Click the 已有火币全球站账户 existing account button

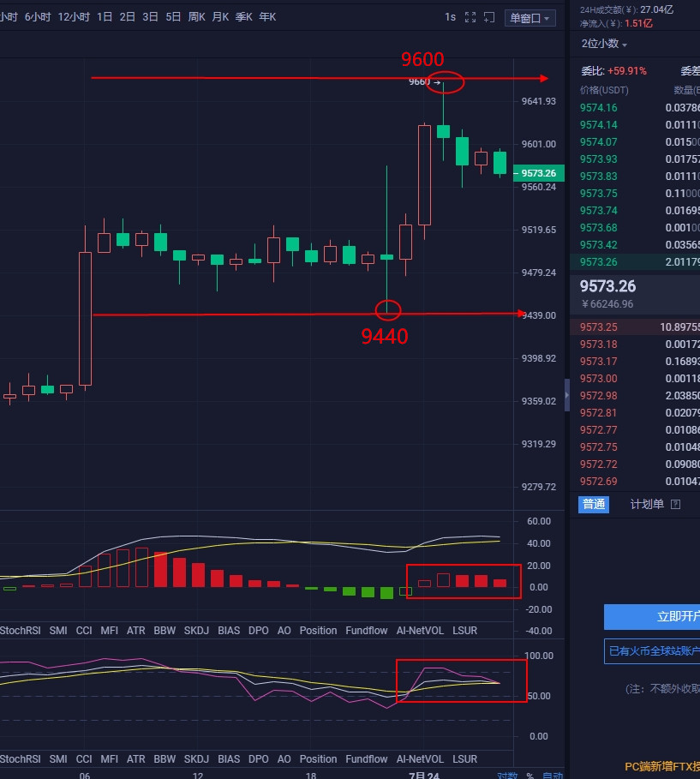(653, 650)
